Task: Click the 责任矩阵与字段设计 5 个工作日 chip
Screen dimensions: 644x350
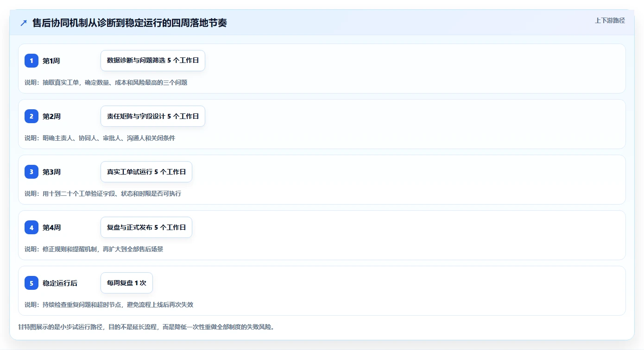Action: click(153, 116)
